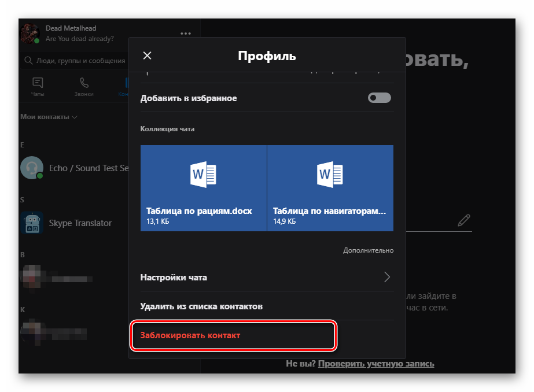
Task: Open Настройки чата via the chevron arrow
Action: (387, 277)
